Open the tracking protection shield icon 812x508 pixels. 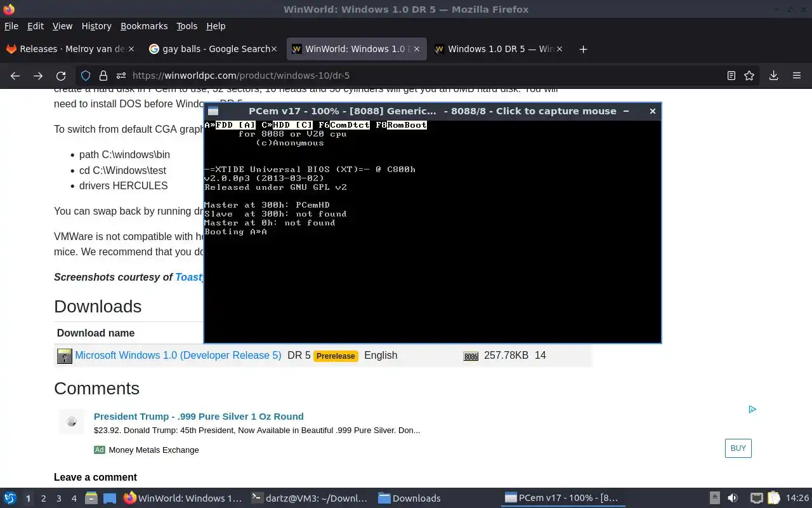(x=86, y=76)
